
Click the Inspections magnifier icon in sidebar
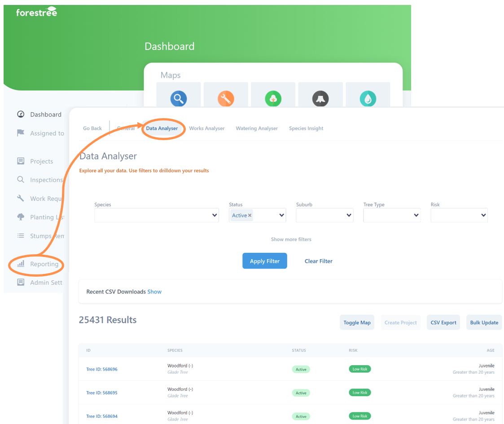[x=21, y=180]
